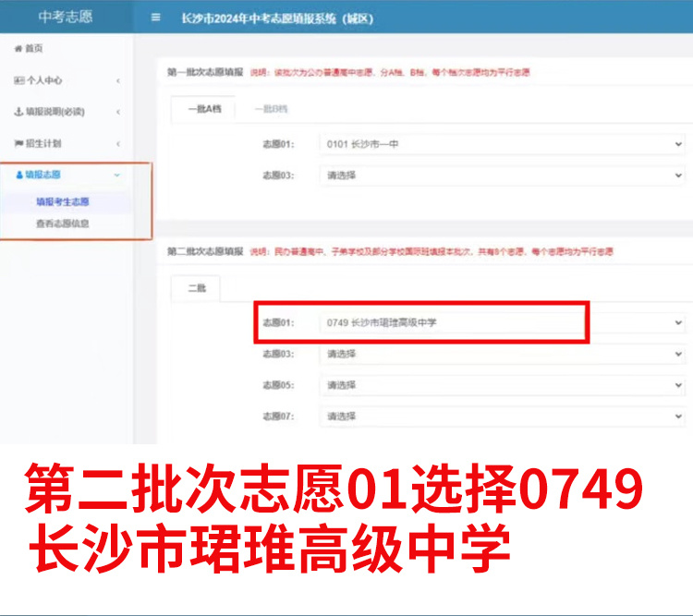Expand the 个人中心 submenu chevron
This screenshot has width=693, height=616.
[117, 81]
